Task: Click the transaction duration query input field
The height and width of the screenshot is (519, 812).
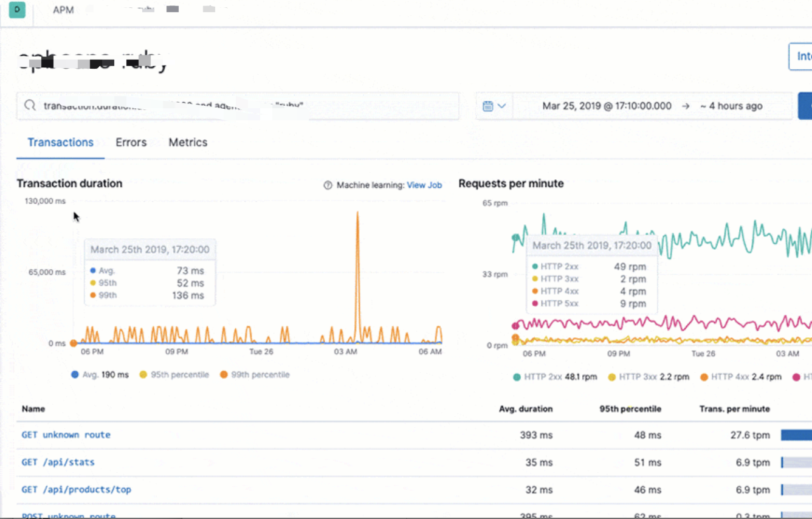Action: [238, 106]
